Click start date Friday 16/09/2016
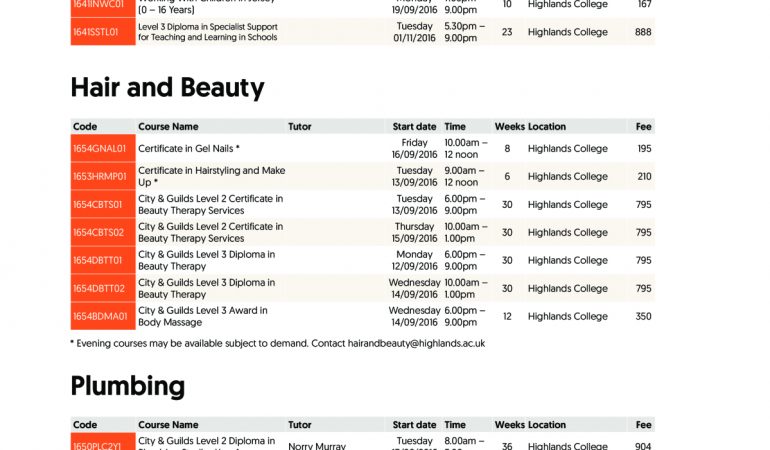The width and height of the screenshot is (770, 450). tap(414, 148)
